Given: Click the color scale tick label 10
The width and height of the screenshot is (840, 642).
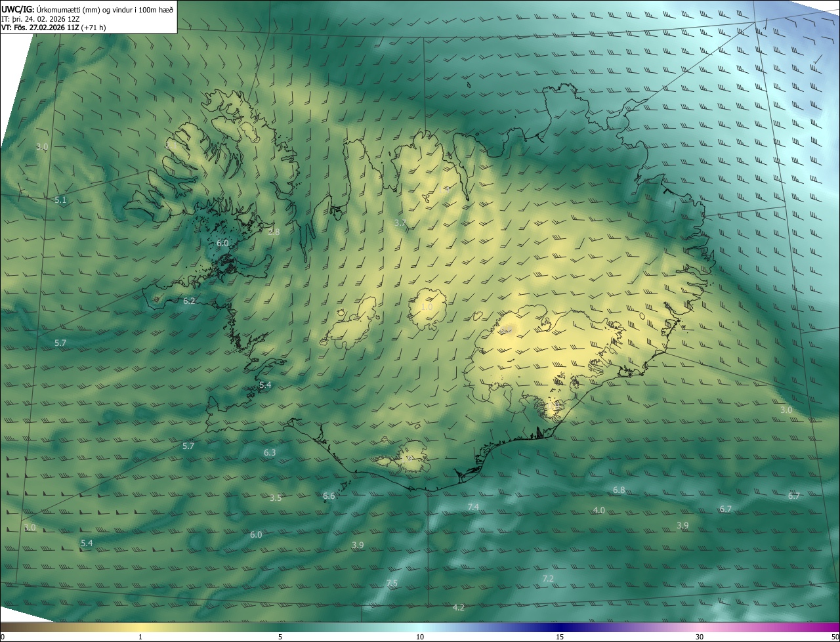Looking at the screenshot, I should 420,637.
